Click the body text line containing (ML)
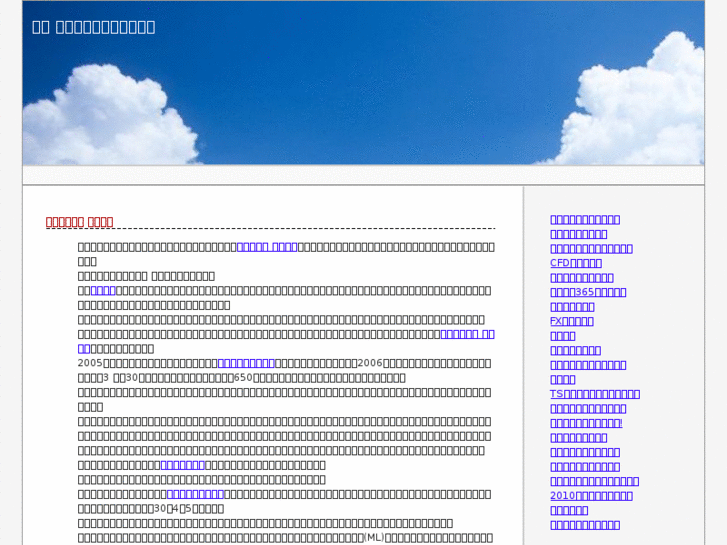727x545 pixels. (x=286, y=538)
